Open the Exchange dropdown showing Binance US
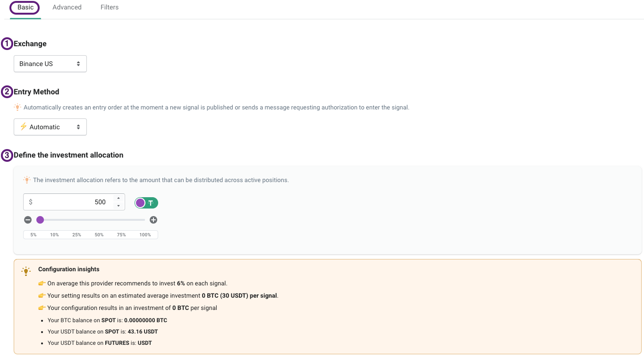The image size is (644, 359). coord(50,64)
